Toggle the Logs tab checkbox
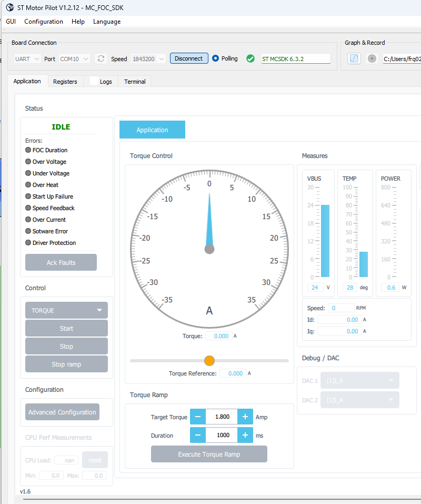421x504 pixels. [x=94, y=81]
